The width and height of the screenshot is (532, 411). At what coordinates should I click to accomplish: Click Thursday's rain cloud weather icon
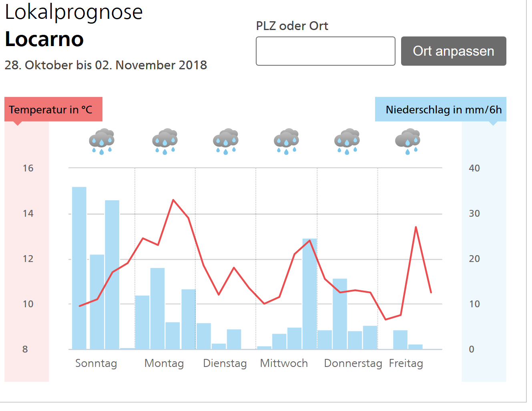click(347, 141)
